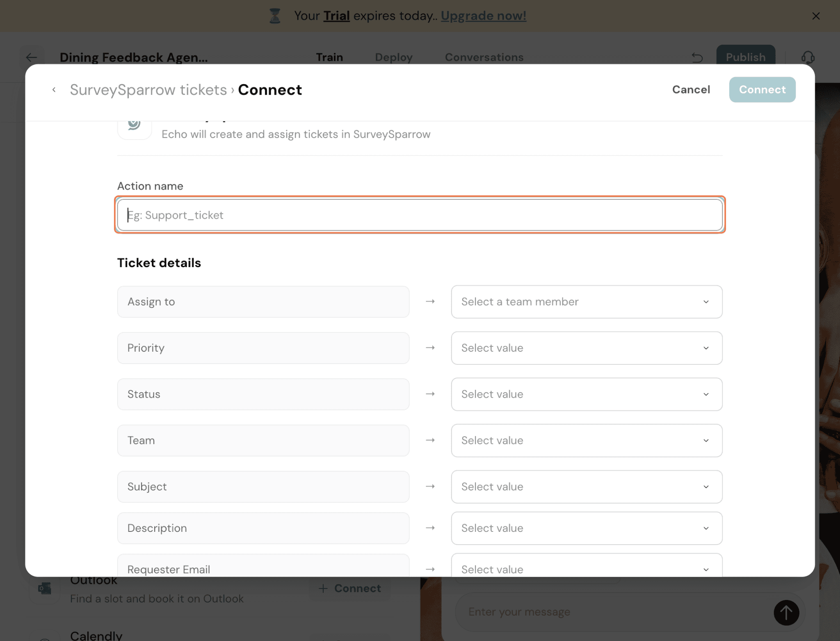Click the Find a slot on Outlook description
This screenshot has width=840, height=641.
coord(157,599)
